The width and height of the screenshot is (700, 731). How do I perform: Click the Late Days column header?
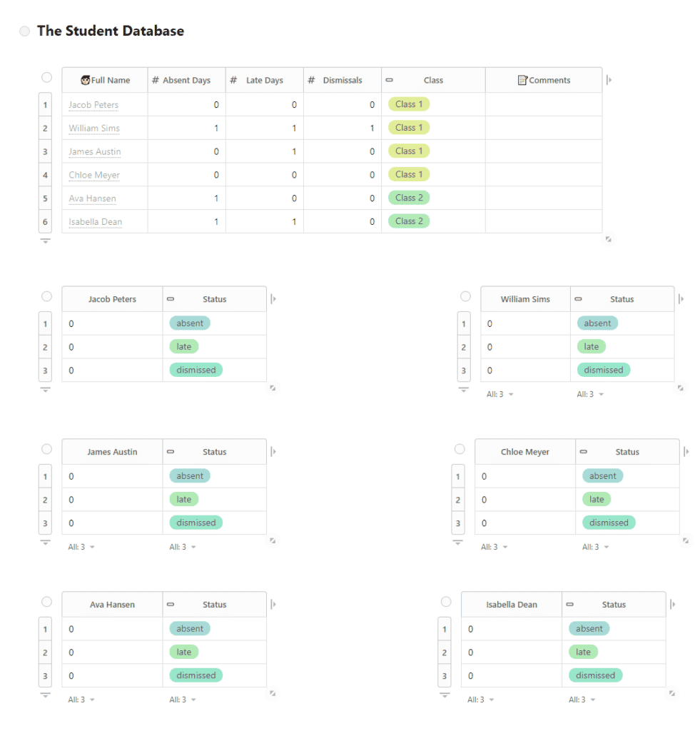click(x=265, y=81)
